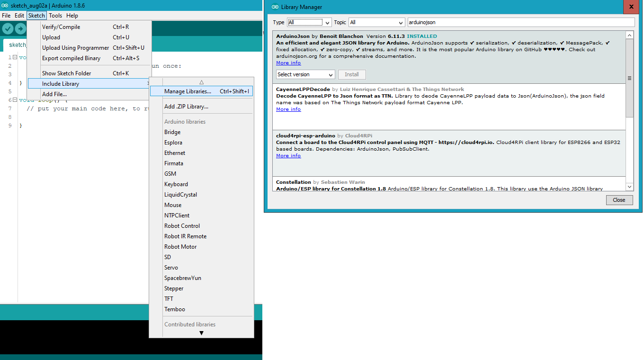Image resolution: width=644 pixels, height=360 pixels.
Task: Include the SpacebrewYun library
Action: (201, 278)
